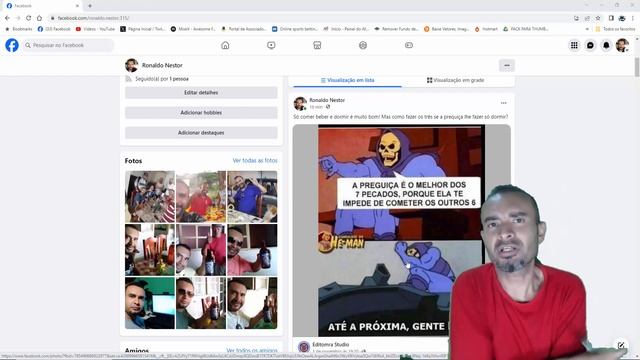
Task: Click the new message compose icon
Action: 621,345
